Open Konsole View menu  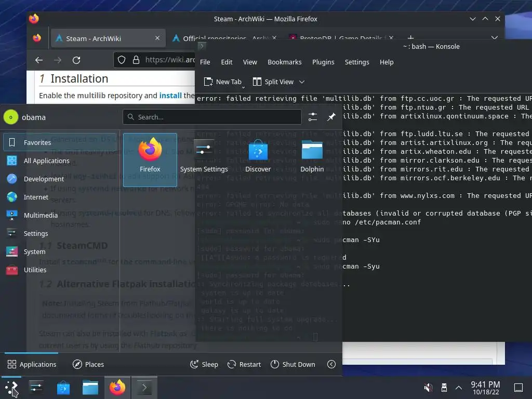click(x=250, y=62)
